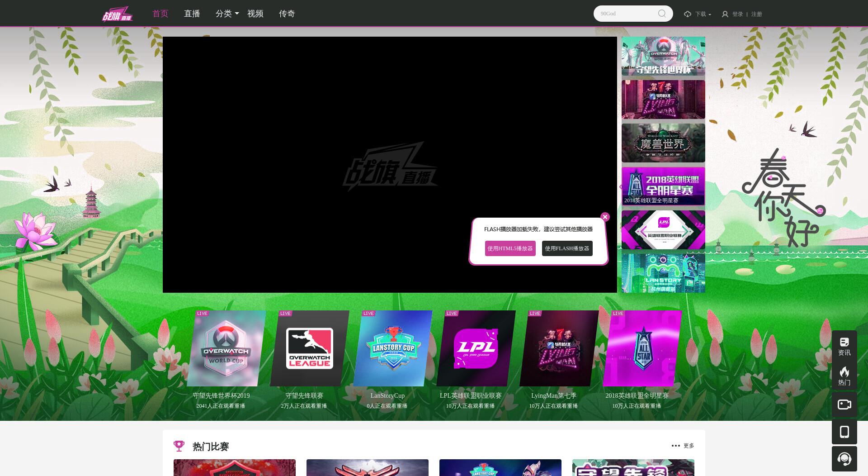Click the 守望先锋联赛 title text
The height and width of the screenshot is (476, 868).
(x=304, y=395)
